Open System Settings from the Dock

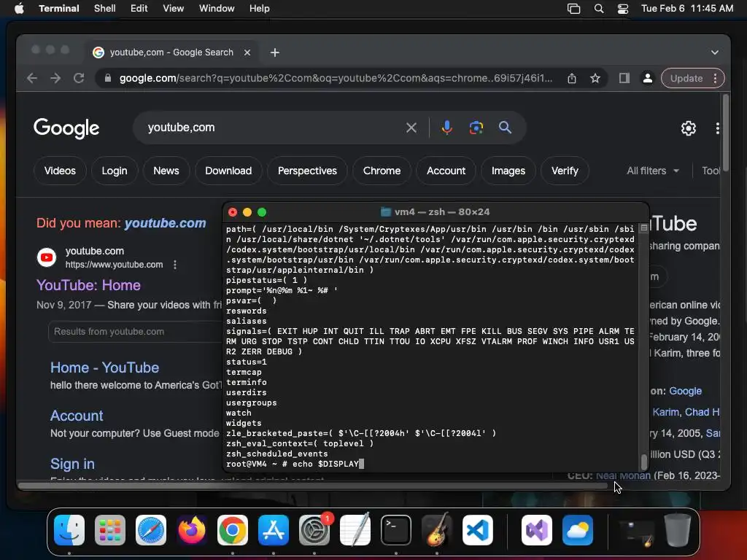coord(314,530)
